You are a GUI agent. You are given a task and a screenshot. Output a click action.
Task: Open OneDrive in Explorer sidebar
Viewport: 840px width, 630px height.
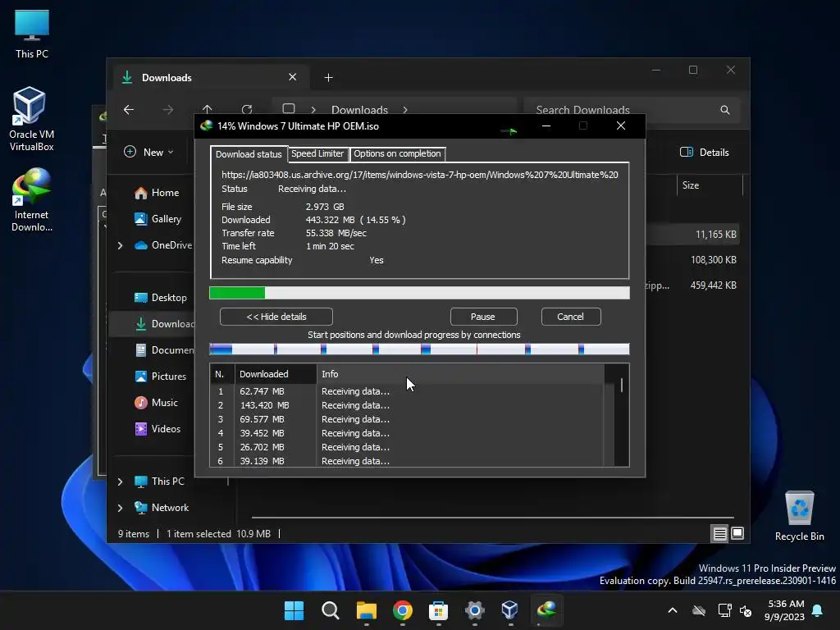(x=163, y=245)
